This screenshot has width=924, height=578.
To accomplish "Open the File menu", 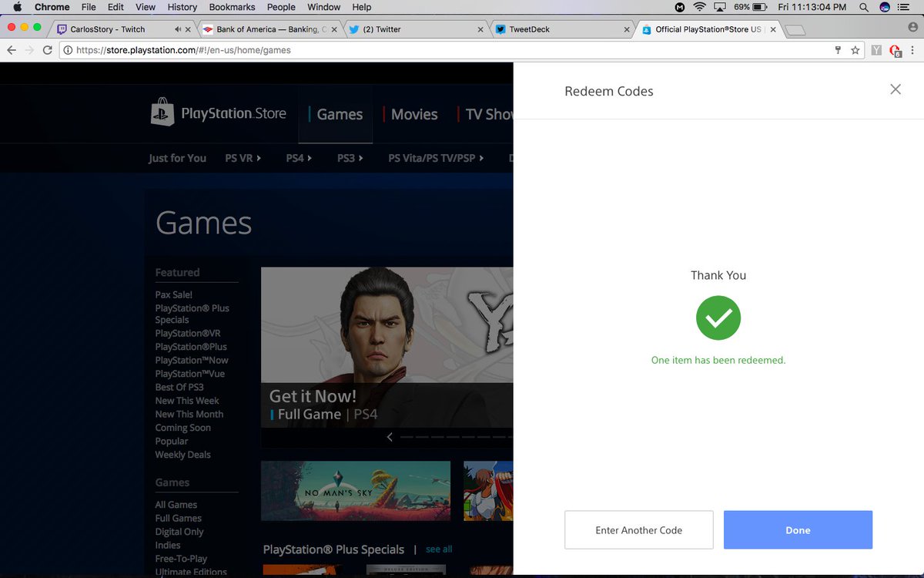I will tap(89, 7).
